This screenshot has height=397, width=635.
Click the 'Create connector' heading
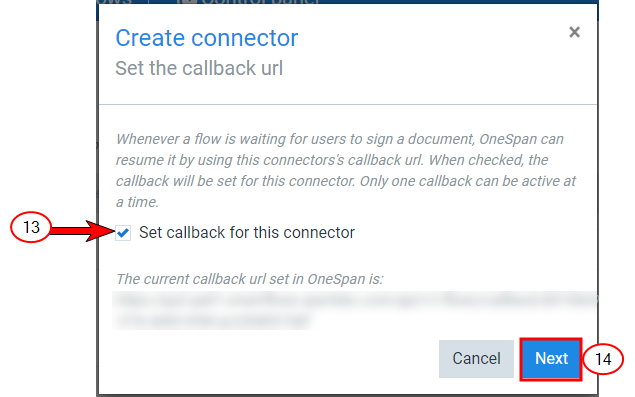(x=207, y=38)
